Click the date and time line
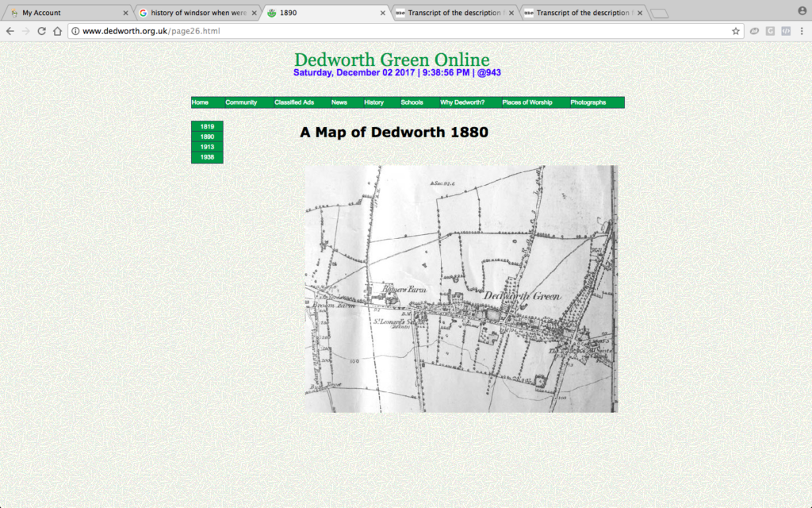 tap(397, 72)
